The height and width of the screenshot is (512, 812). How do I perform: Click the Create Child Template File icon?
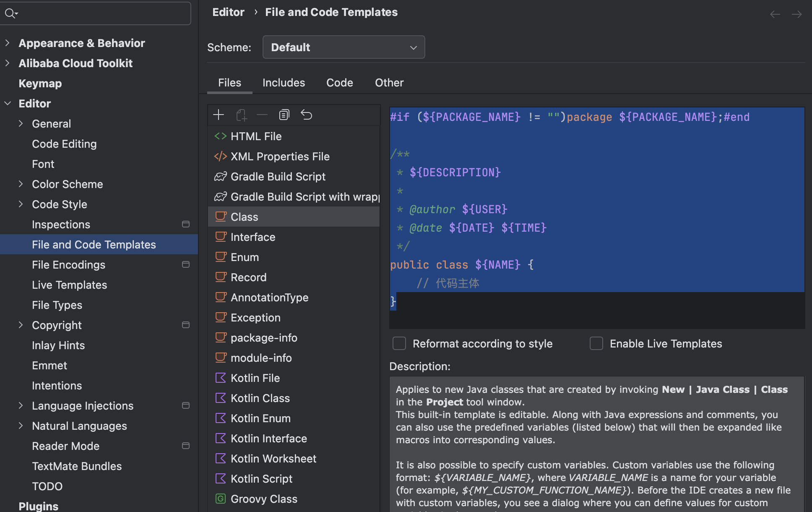(x=241, y=115)
